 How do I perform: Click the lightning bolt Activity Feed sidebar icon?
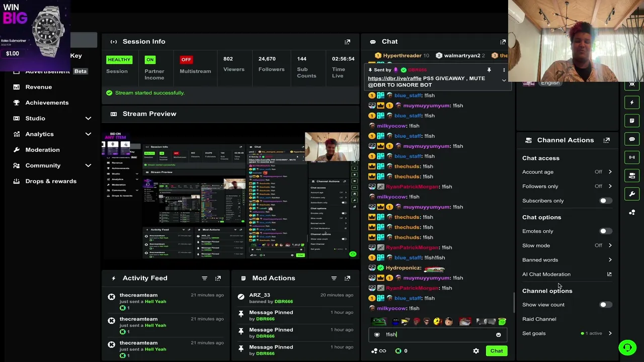[632, 103]
